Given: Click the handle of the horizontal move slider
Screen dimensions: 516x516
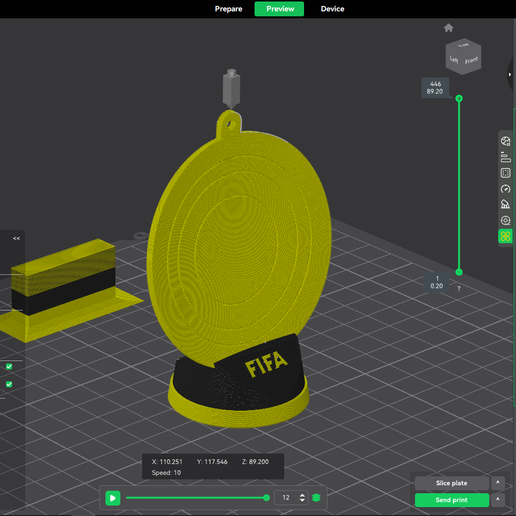Looking at the screenshot, I should click(x=266, y=498).
